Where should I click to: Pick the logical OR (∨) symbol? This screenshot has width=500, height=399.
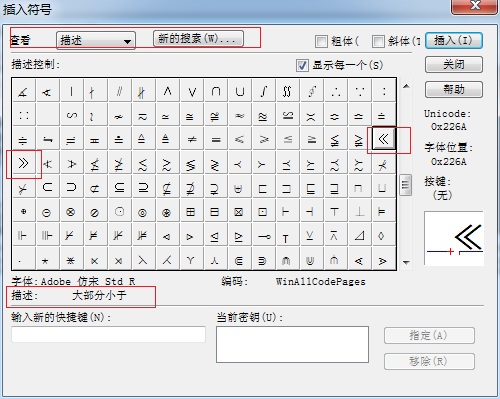(x=192, y=91)
